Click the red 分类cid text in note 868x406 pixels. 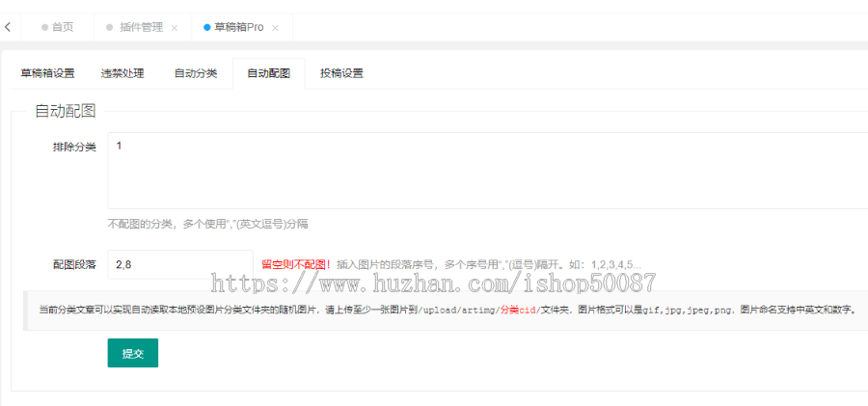coord(518,310)
